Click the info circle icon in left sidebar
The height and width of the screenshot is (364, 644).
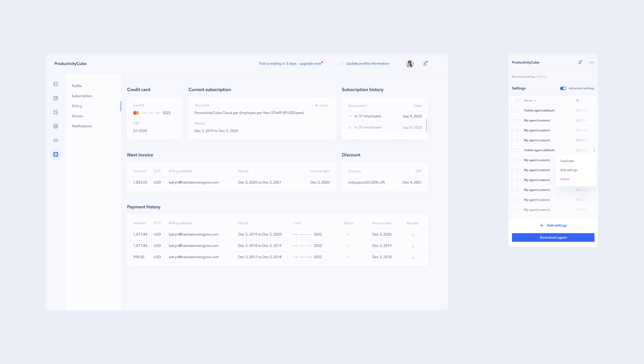pos(56,126)
